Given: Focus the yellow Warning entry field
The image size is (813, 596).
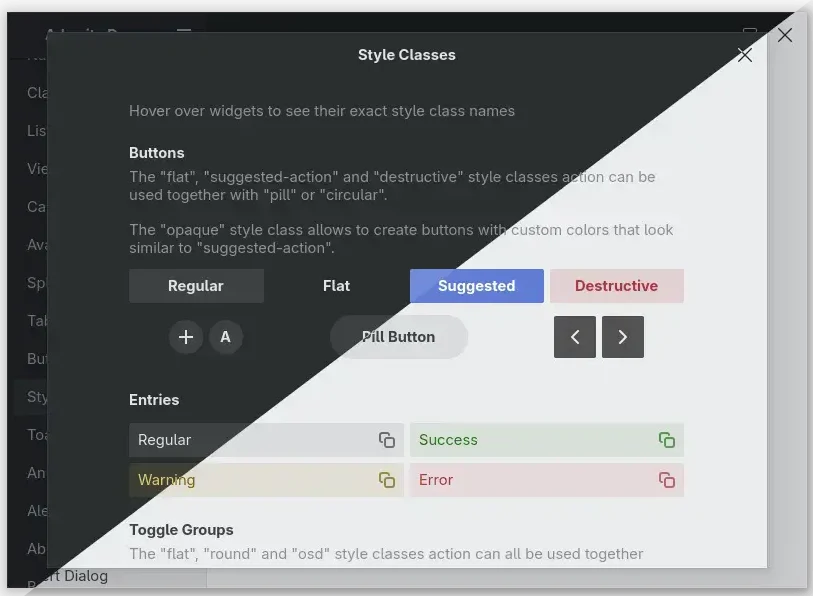Looking at the screenshot, I should [250, 480].
